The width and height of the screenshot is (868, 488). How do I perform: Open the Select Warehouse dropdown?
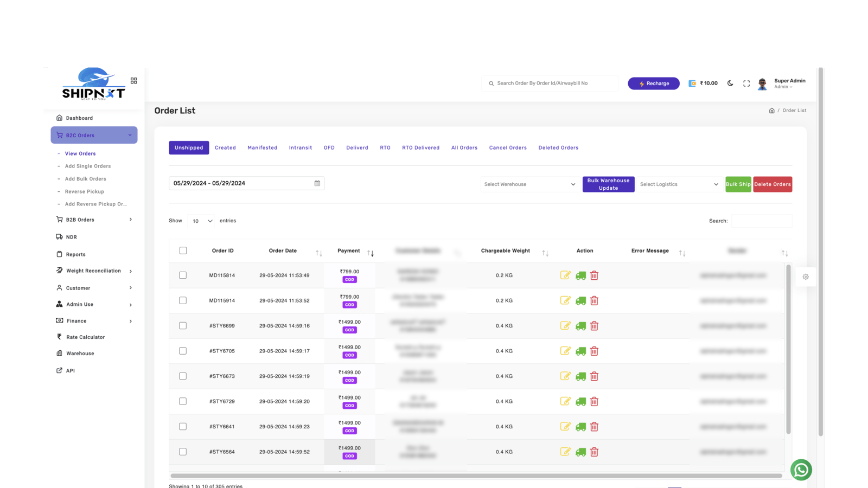[x=529, y=184]
